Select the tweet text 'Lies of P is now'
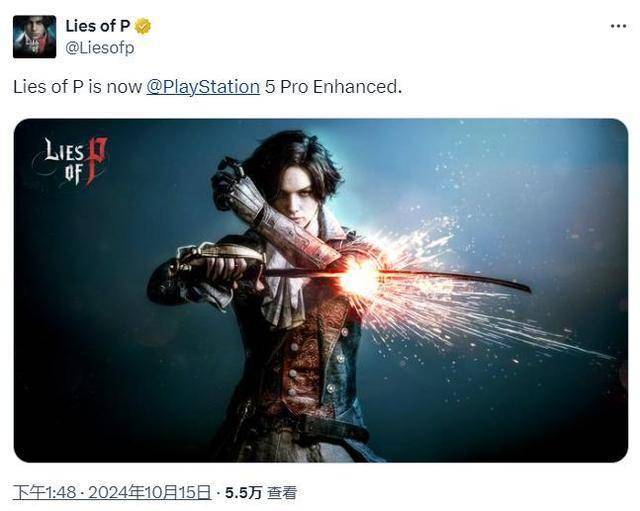The width and height of the screenshot is (640, 511). (x=77, y=87)
